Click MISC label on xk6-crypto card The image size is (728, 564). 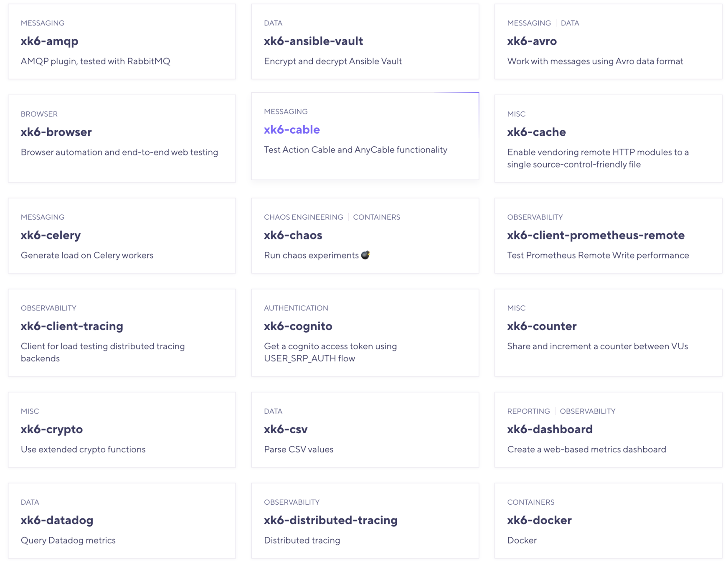tap(30, 412)
